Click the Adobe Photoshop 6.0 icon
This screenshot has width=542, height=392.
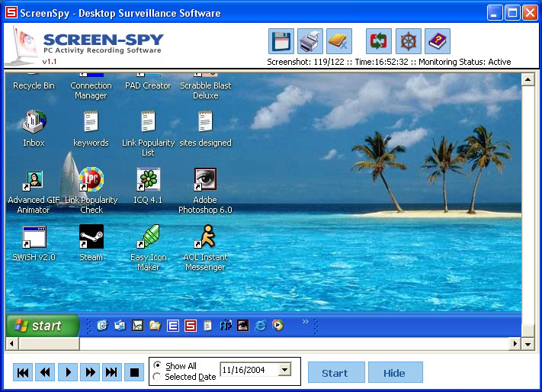[x=205, y=179]
